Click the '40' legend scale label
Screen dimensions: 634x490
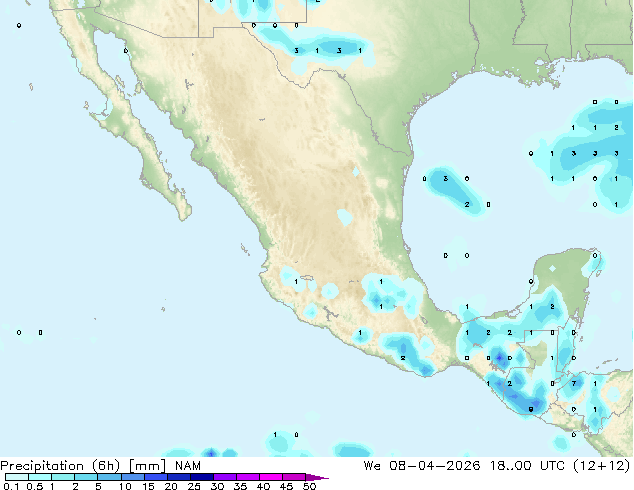pyautogui.click(x=264, y=486)
